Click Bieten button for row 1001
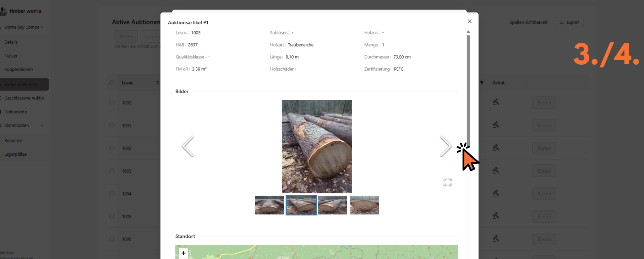 [544, 125]
